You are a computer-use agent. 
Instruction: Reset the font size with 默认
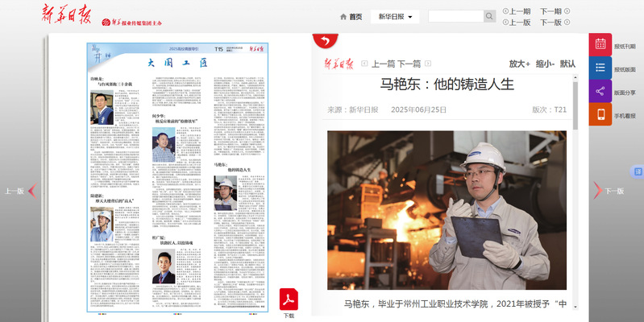point(567,64)
